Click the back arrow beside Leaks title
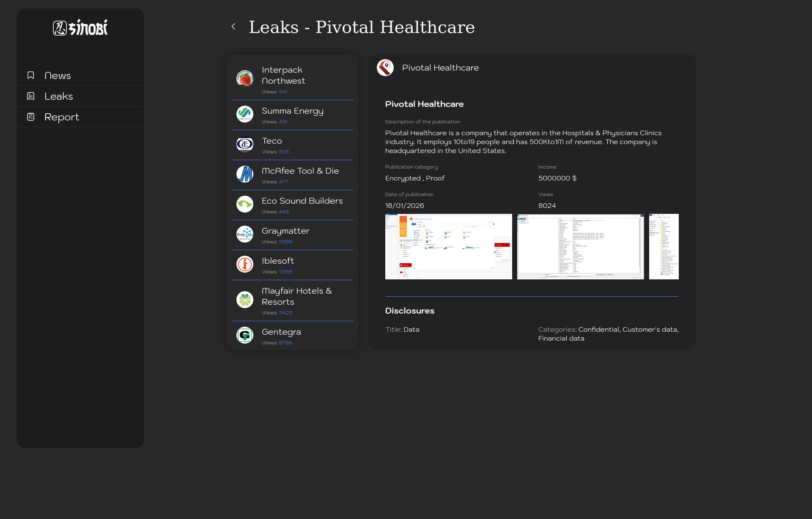 tap(233, 27)
